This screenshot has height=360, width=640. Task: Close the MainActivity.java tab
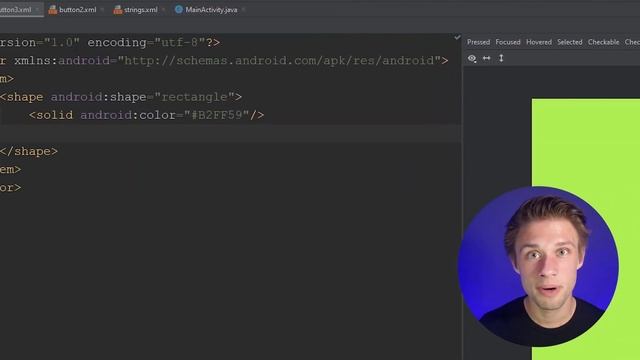[243, 10]
